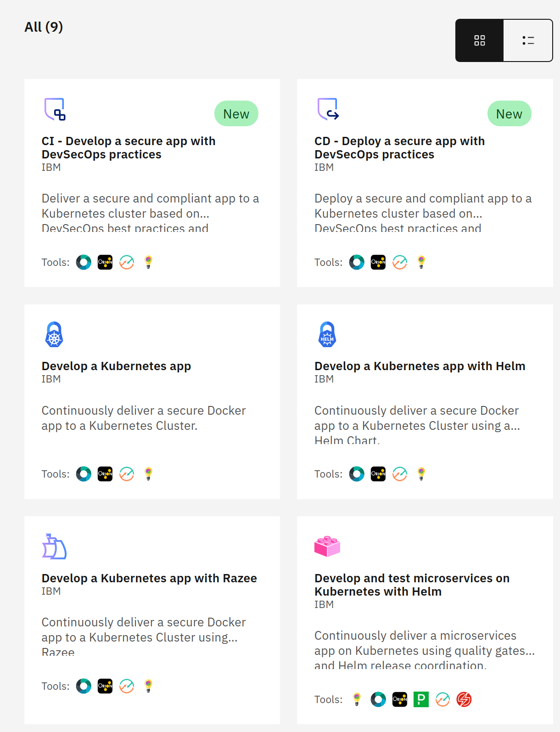Click the New badge on CD card

pyautogui.click(x=509, y=114)
